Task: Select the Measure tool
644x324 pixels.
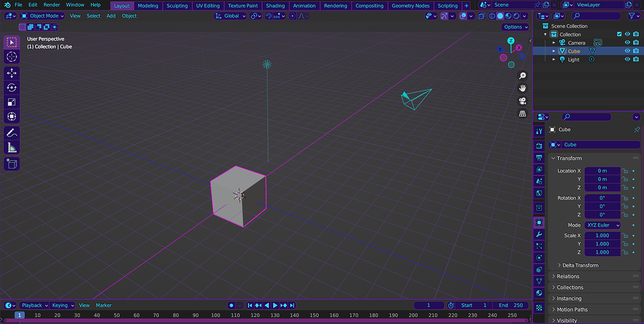Action: tap(11, 147)
